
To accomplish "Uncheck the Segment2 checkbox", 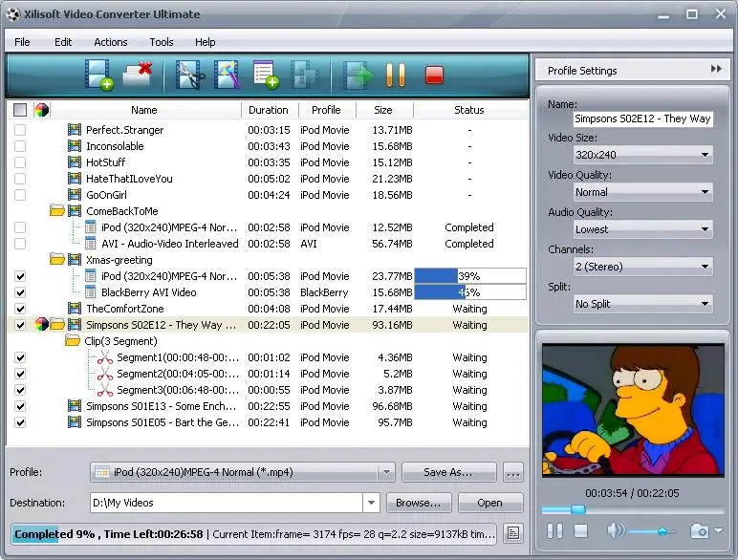I will pyautogui.click(x=20, y=374).
